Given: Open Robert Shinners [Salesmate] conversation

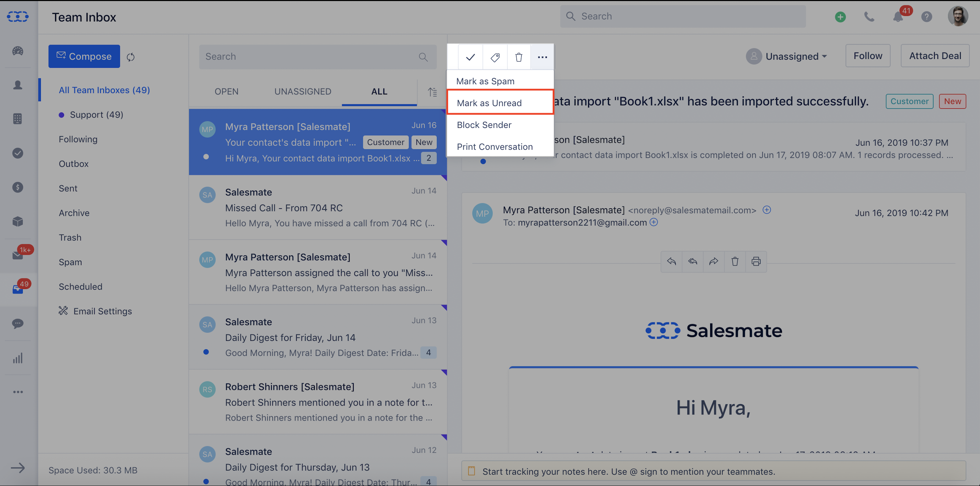Looking at the screenshot, I should click(x=318, y=402).
